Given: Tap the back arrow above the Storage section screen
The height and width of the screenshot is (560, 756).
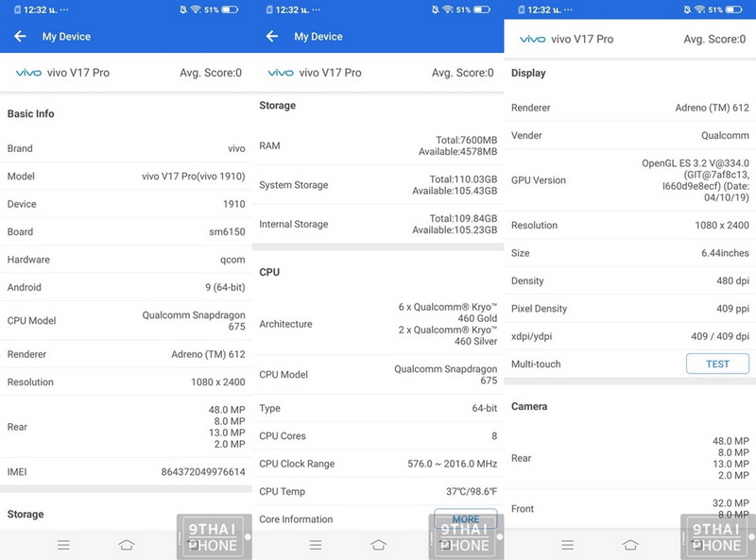Looking at the screenshot, I should coord(272,36).
